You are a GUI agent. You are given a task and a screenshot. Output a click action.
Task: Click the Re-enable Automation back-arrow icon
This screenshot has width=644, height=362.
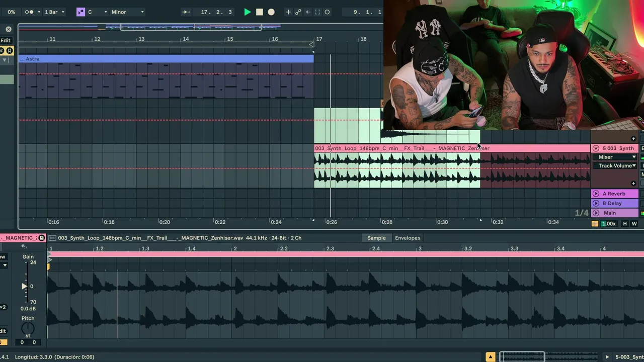pyautogui.click(x=308, y=12)
